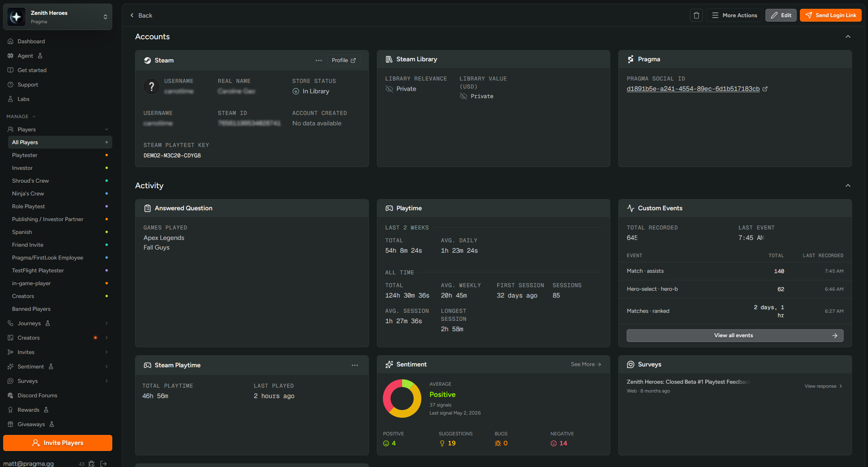Click Send Login Link button
Screen dimensions: 868x467
830,15
